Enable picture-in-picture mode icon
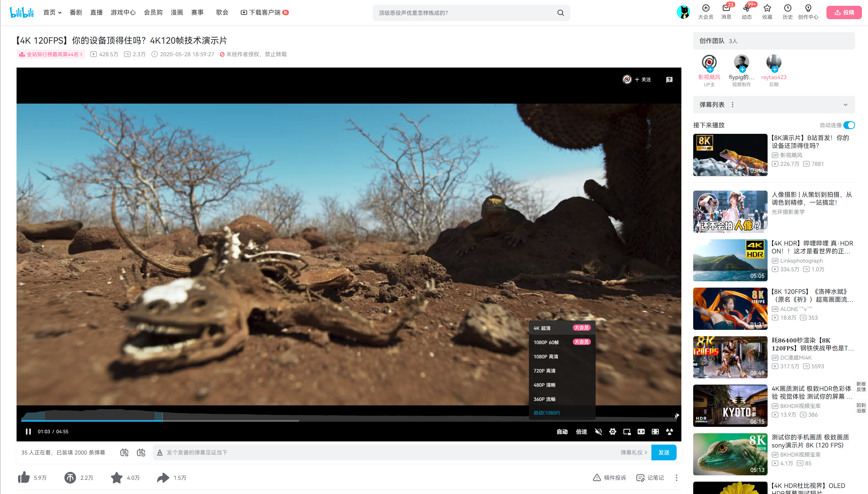The width and height of the screenshot is (868, 494). click(627, 432)
